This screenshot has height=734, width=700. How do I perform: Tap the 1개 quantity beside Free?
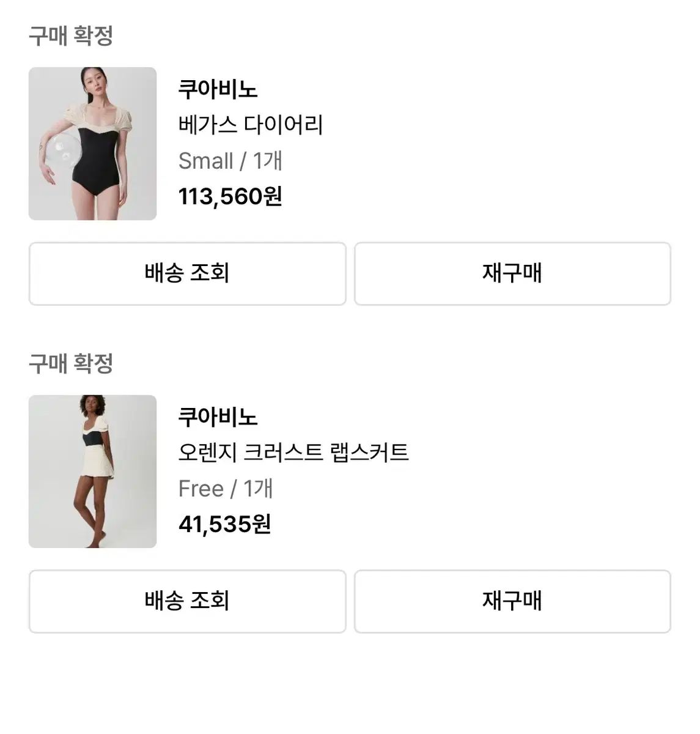coord(258,489)
